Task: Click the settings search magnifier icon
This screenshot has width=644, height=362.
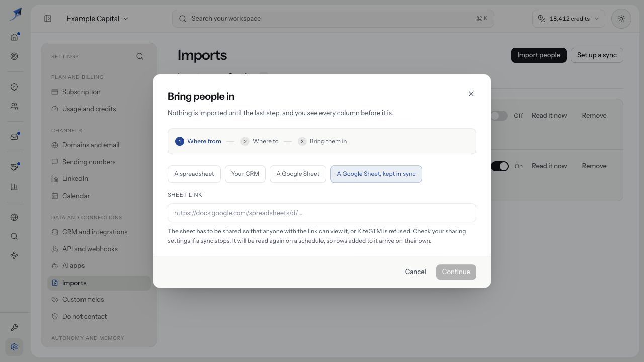Action: tap(140, 56)
